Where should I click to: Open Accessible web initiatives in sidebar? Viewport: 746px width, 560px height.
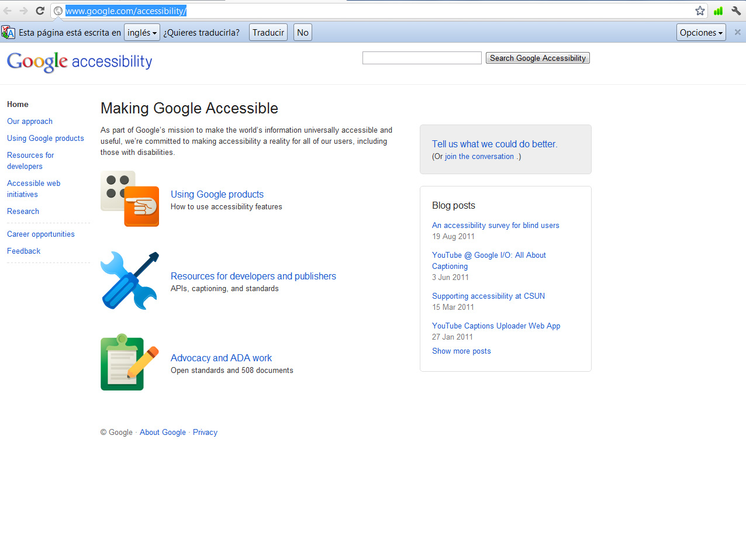tap(34, 189)
